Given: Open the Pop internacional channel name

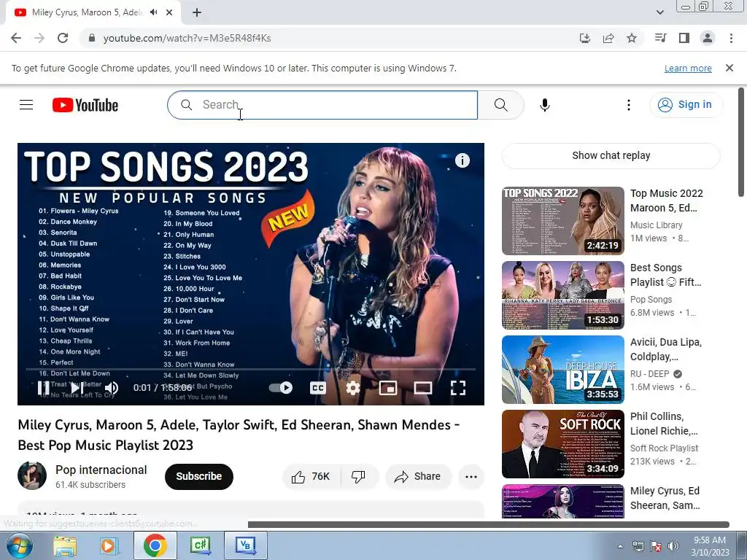Looking at the screenshot, I should coord(101,470).
